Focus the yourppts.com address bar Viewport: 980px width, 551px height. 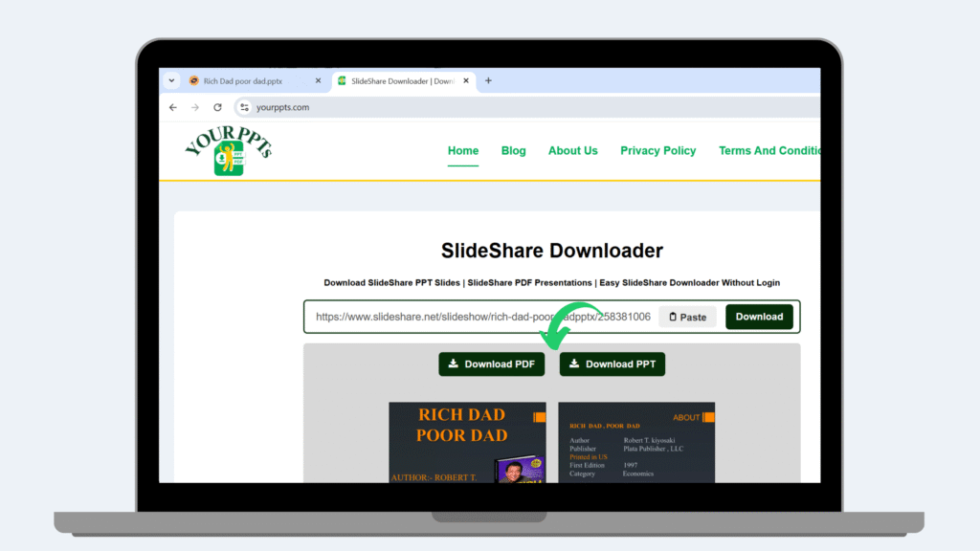pyautogui.click(x=527, y=107)
